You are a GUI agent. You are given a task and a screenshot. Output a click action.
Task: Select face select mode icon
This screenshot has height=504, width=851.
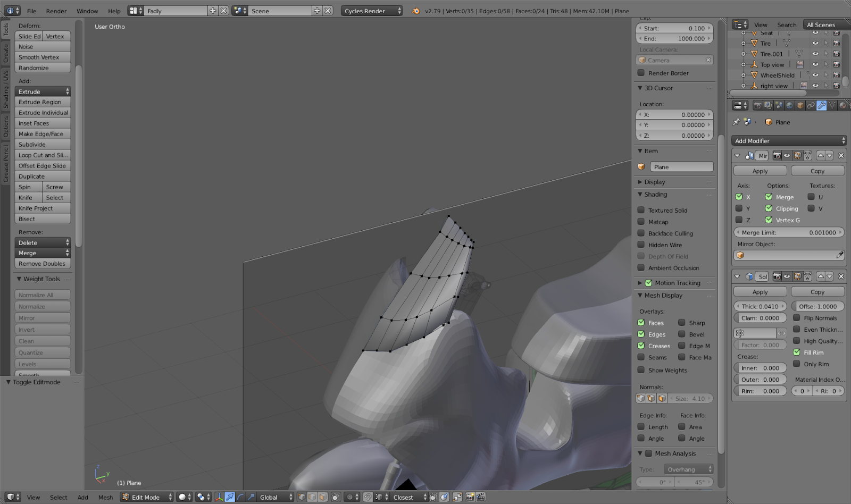[x=322, y=497]
